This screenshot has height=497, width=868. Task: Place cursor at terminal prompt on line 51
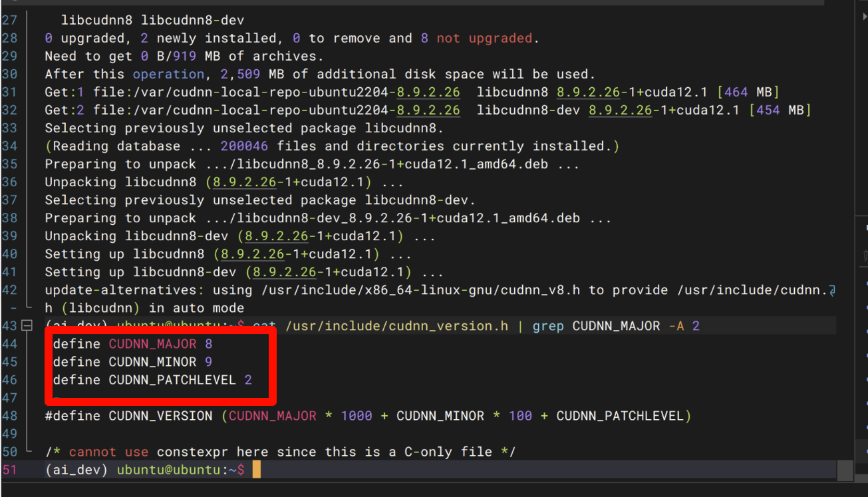256,470
